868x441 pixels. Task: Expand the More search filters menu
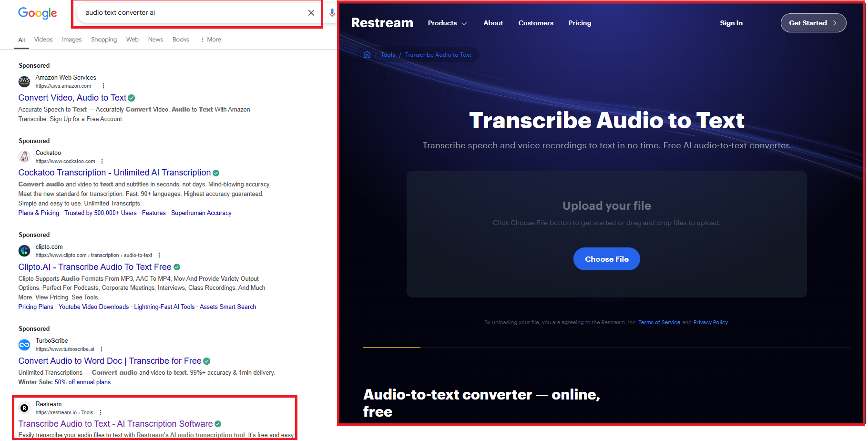click(211, 40)
